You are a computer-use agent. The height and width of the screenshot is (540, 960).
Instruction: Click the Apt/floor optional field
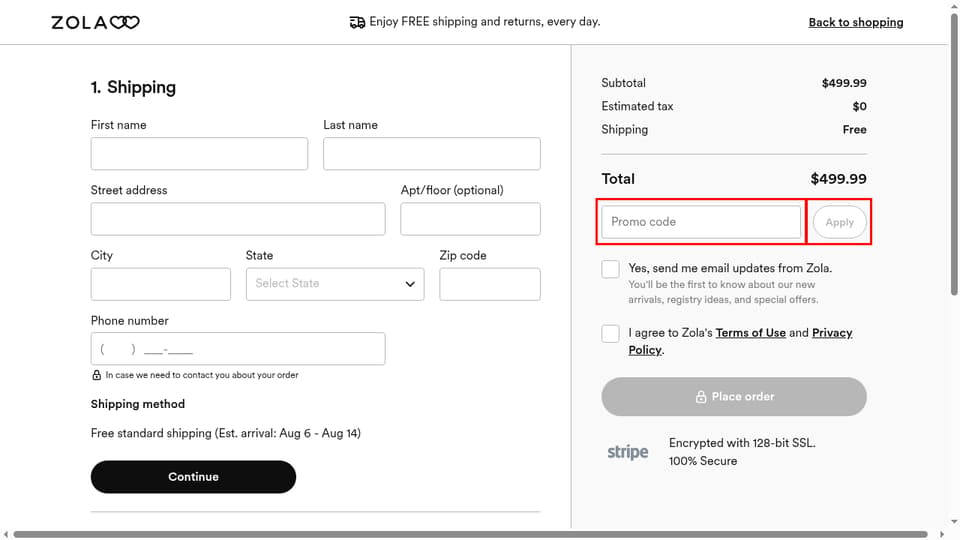pos(470,219)
